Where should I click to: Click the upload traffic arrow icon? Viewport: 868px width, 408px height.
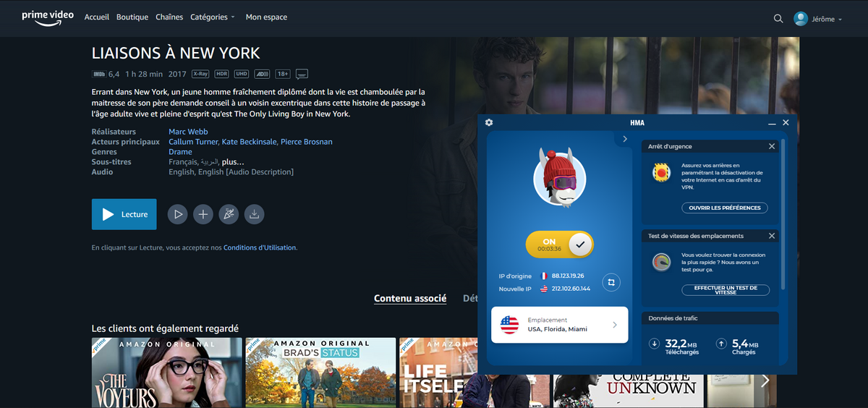click(721, 344)
